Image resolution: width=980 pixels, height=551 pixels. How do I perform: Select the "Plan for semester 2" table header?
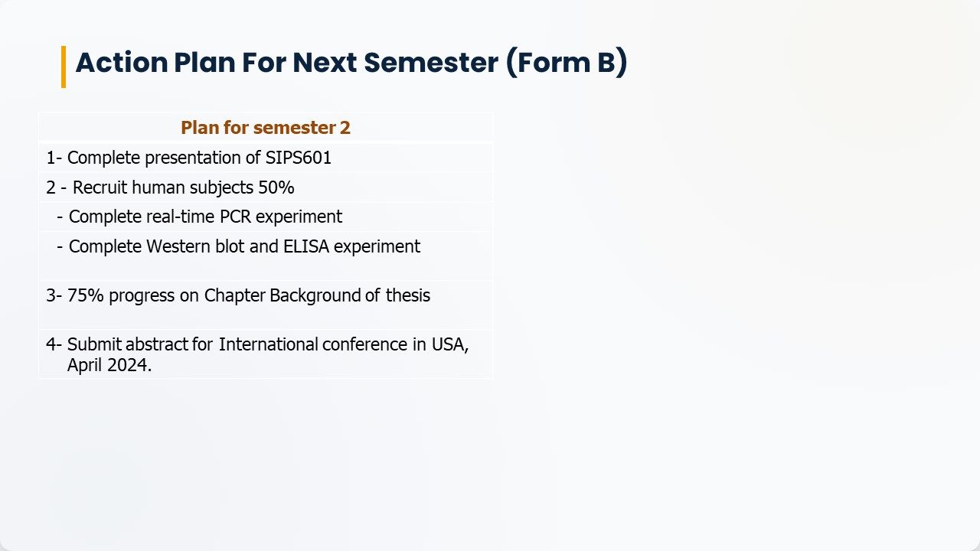pos(266,128)
